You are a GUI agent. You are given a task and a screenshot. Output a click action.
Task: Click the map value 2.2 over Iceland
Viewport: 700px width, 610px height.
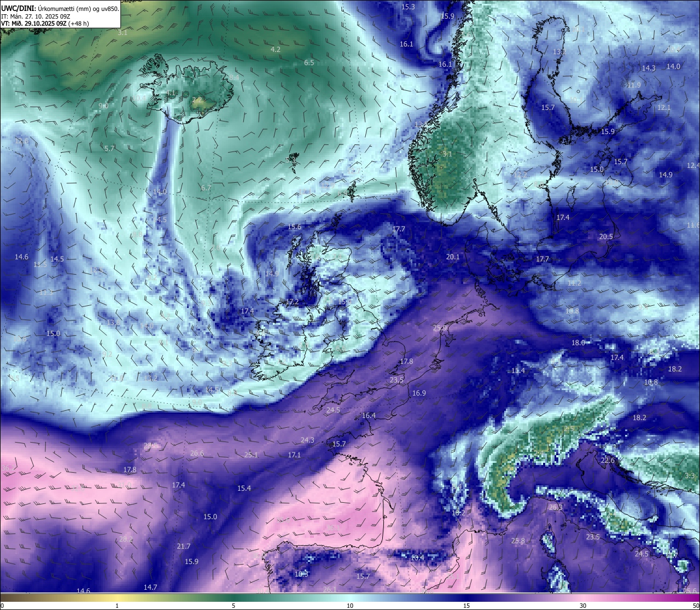click(197, 100)
